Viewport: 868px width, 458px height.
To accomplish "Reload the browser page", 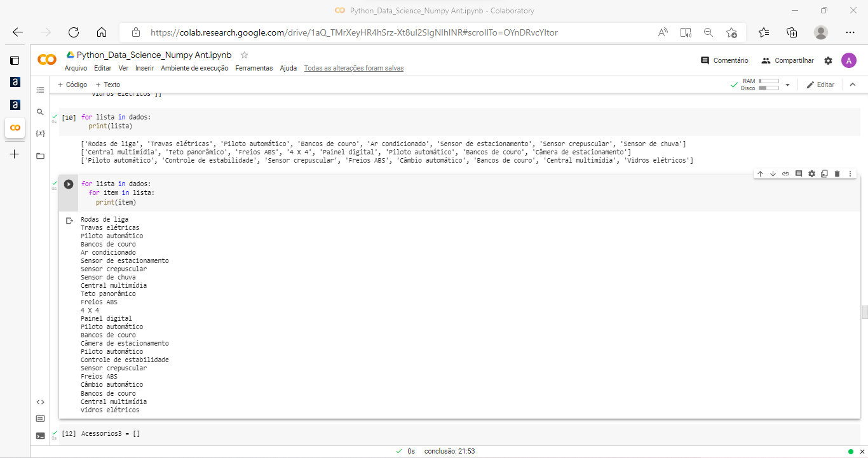I will (74, 32).
